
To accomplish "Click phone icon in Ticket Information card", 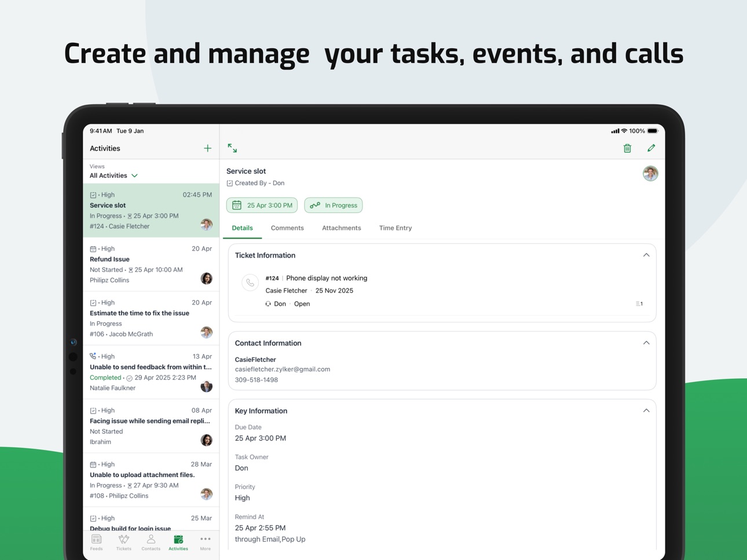I will [250, 283].
